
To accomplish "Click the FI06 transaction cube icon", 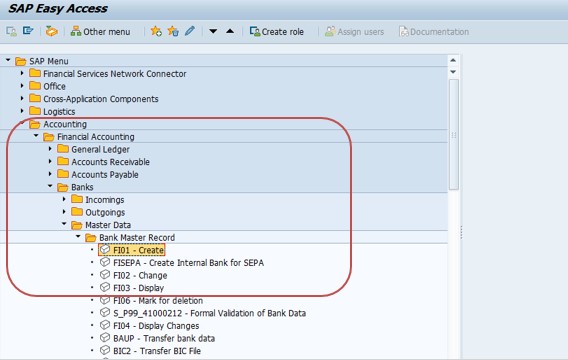I will point(105,300).
